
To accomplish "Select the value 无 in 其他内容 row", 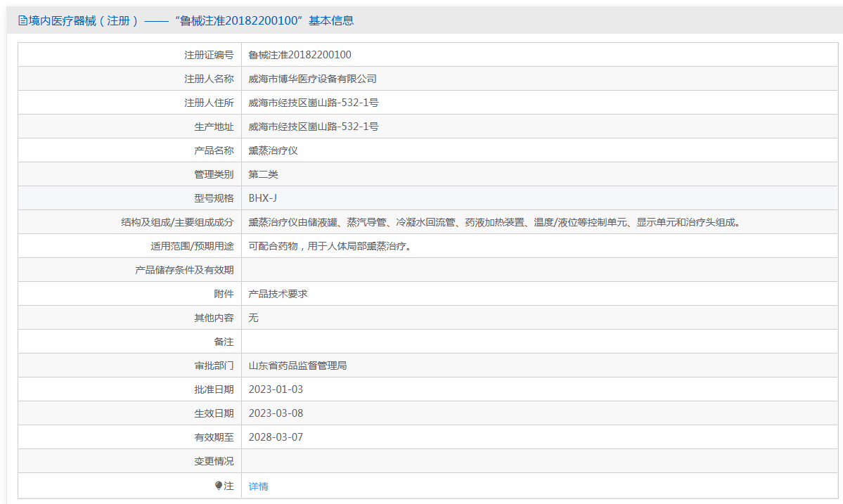I will tap(253, 318).
